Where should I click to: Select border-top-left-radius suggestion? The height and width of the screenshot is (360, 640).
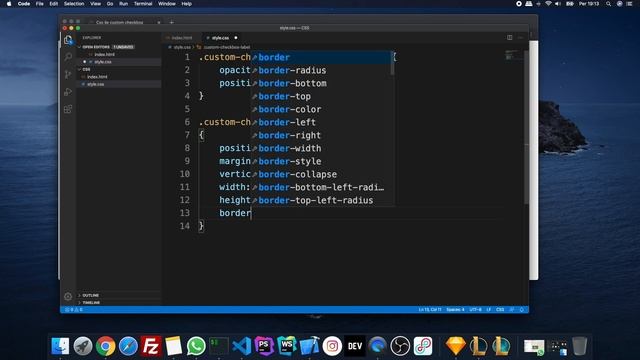click(x=321, y=200)
